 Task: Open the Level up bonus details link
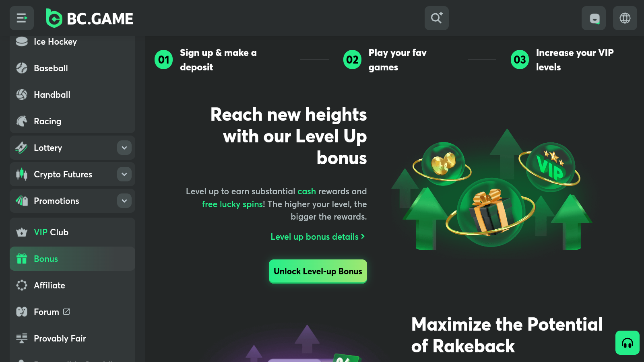click(318, 237)
